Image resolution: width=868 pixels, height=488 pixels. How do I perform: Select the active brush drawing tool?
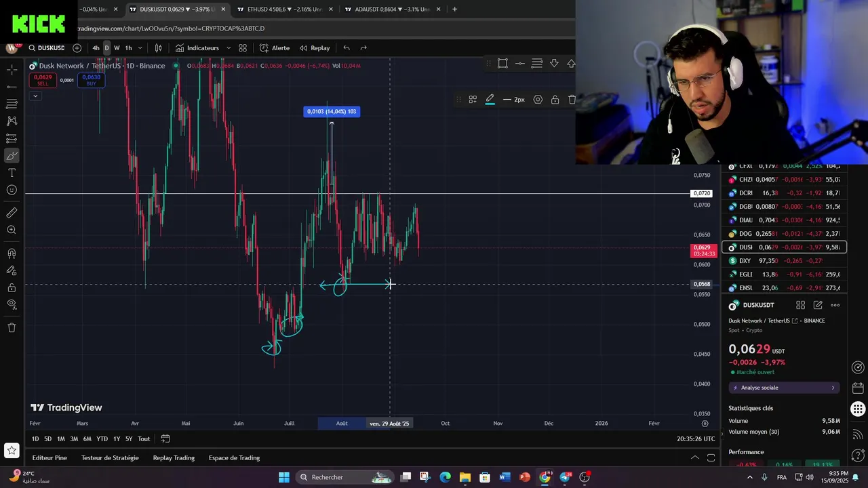coord(12,156)
